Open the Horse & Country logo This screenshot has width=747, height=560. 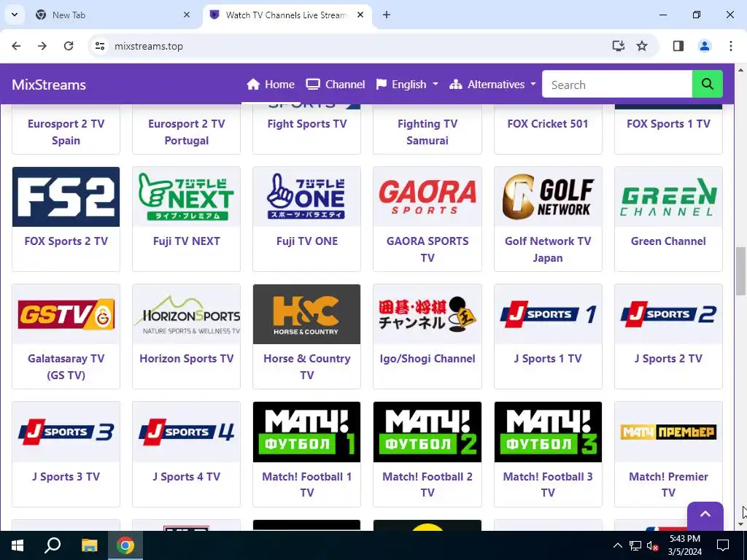(307, 314)
